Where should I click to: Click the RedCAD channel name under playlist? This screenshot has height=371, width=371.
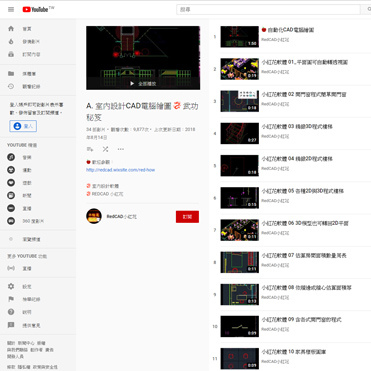121,217
